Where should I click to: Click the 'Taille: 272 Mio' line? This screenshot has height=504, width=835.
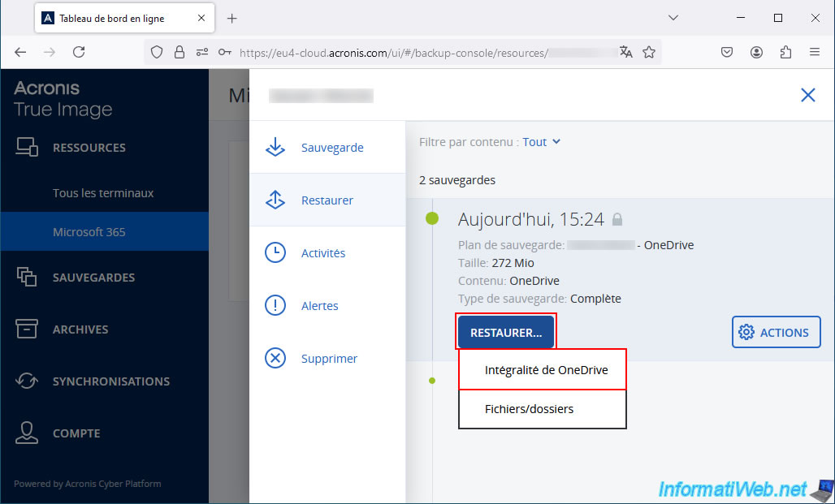[495, 263]
